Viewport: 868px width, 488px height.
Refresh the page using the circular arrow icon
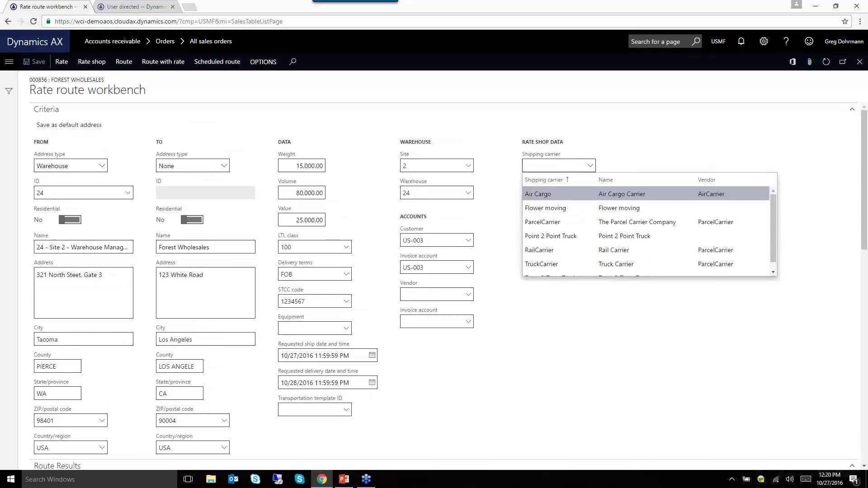pos(826,61)
